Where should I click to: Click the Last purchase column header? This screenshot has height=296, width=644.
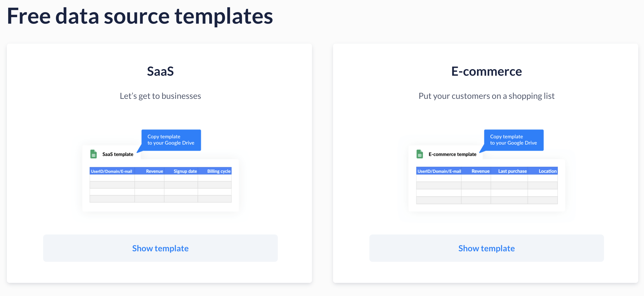(x=512, y=171)
